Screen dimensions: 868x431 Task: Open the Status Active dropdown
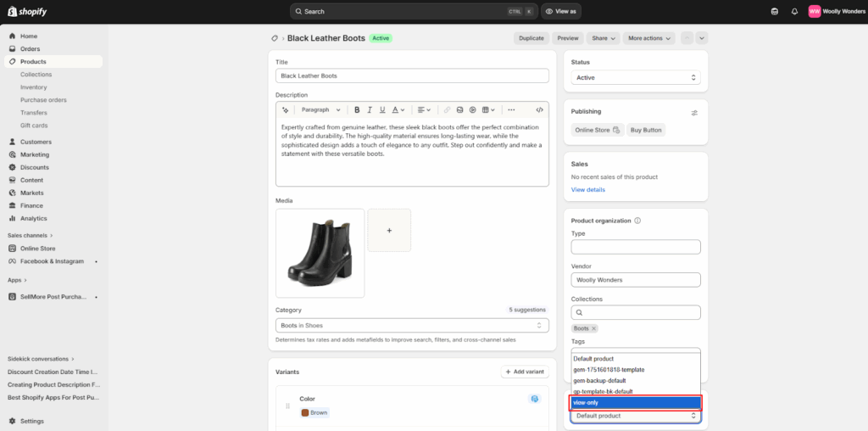[x=636, y=77]
